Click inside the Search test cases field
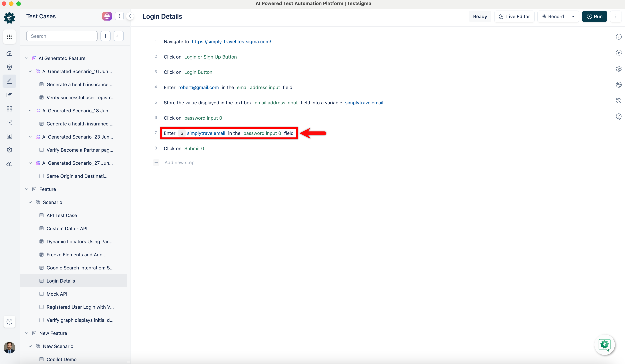 point(62,36)
